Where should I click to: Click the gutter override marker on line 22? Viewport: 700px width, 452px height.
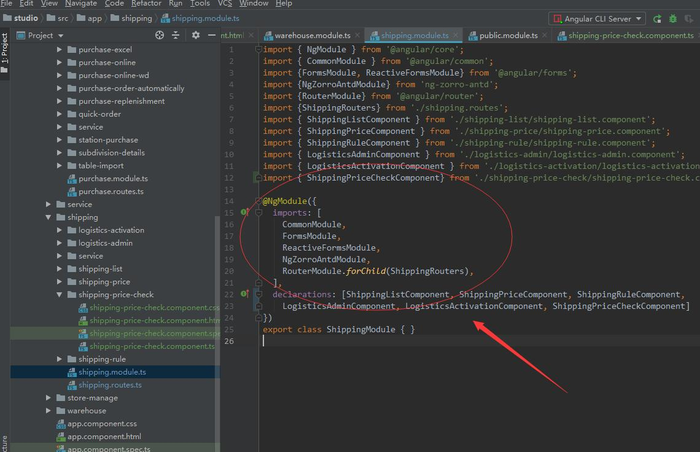click(x=245, y=294)
